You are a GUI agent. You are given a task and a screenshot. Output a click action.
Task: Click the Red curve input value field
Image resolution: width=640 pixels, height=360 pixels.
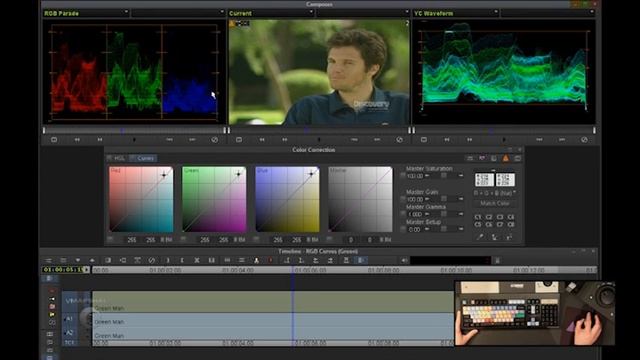[131, 240]
